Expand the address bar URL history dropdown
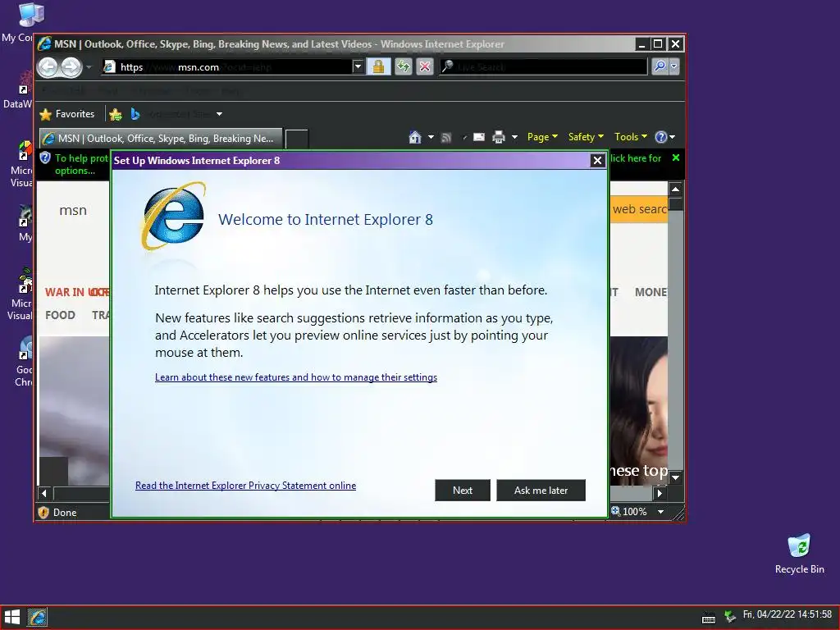Screen dimensions: 840x630 tap(358, 67)
